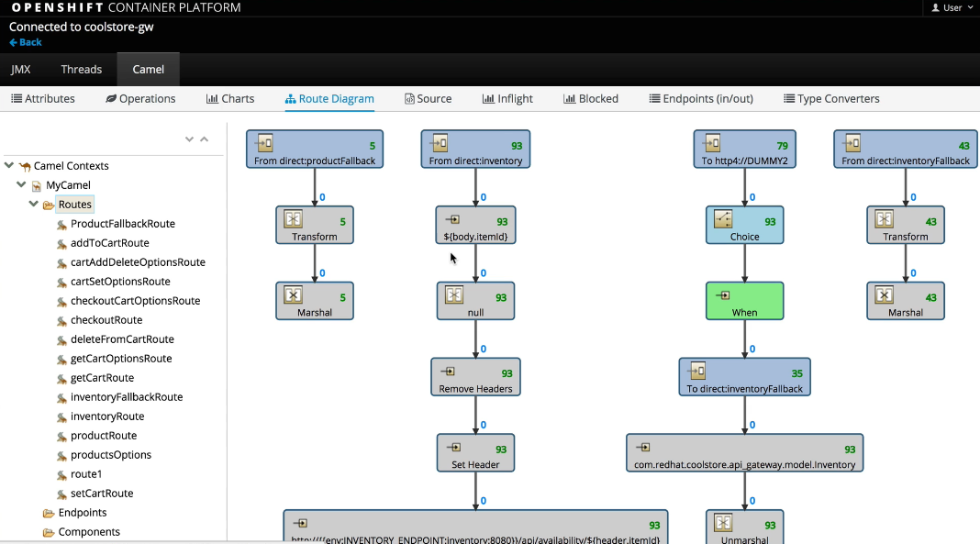The height and width of the screenshot is (544, 980).
Task: Open the Source tab
Action: 428,99
